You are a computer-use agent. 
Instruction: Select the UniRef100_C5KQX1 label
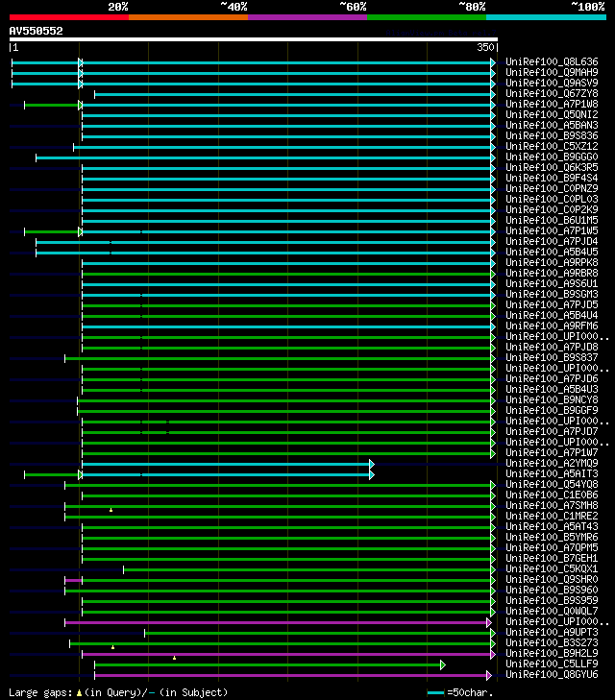point(552,569)
